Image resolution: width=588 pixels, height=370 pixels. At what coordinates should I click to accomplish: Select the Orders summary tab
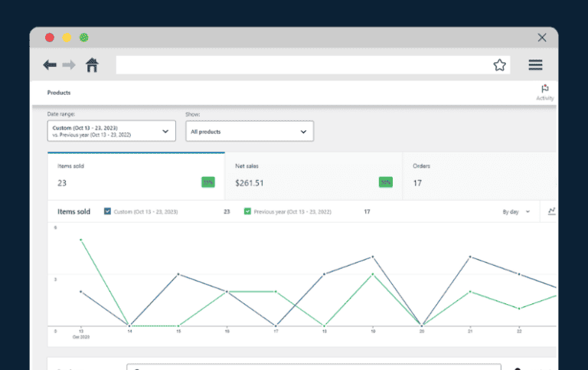click(479, 176)
